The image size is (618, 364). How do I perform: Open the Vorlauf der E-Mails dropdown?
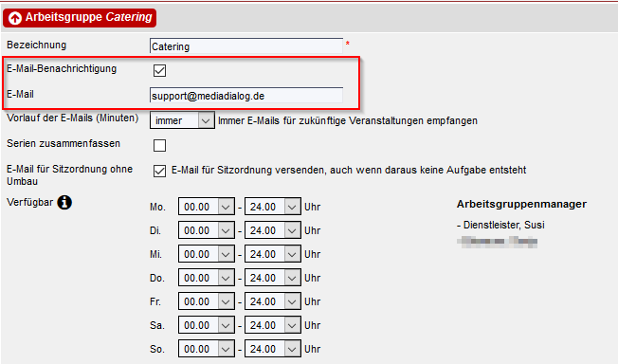tap(182, 120)
